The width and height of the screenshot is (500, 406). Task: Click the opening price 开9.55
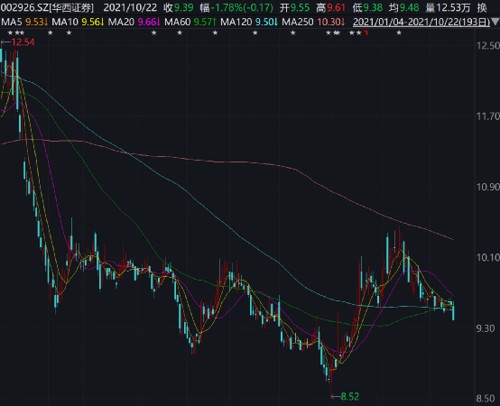coord(295,8)
